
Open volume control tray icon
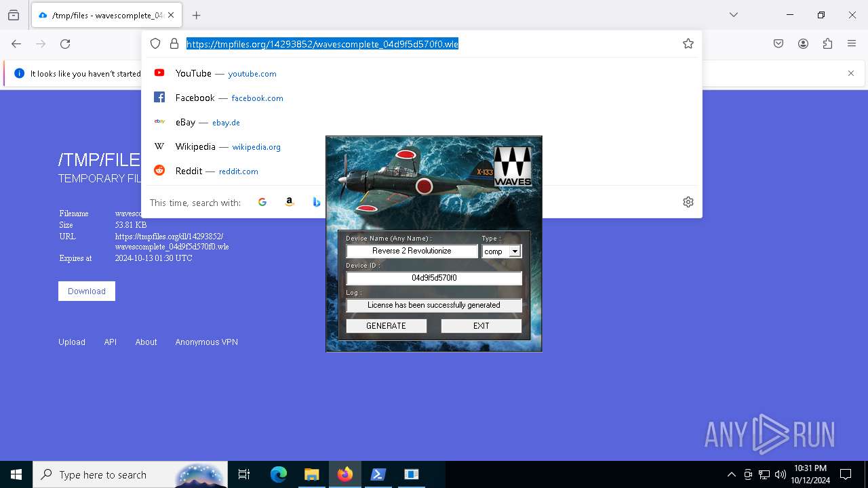coord(781,474)
